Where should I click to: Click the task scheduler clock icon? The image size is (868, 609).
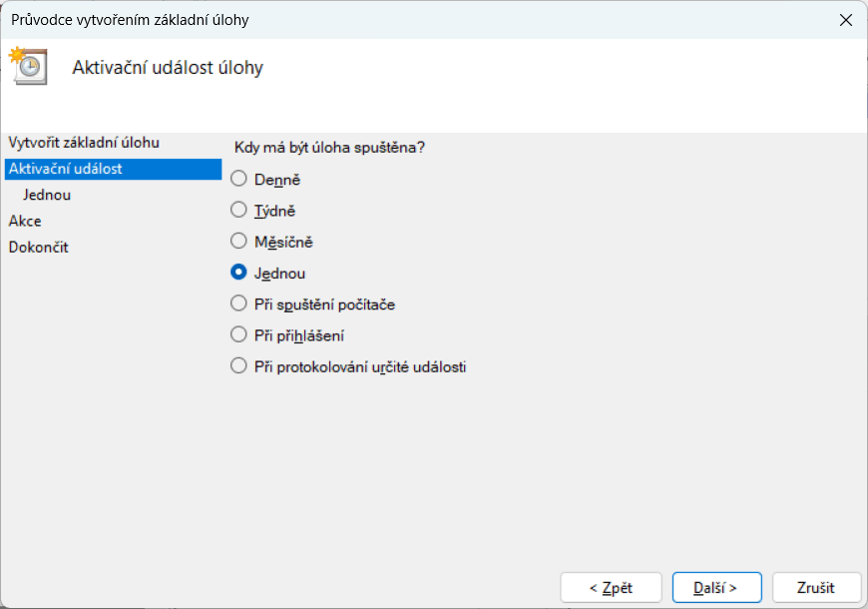point(28,65)
